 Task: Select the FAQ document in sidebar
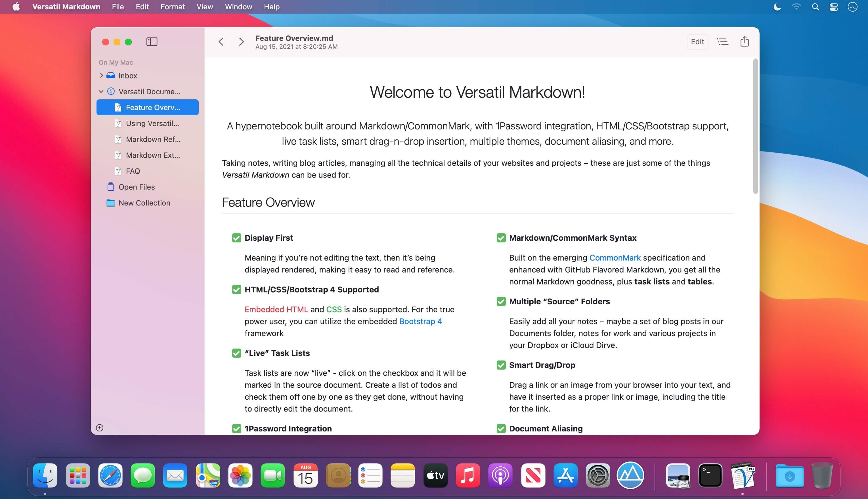(147, 171)
